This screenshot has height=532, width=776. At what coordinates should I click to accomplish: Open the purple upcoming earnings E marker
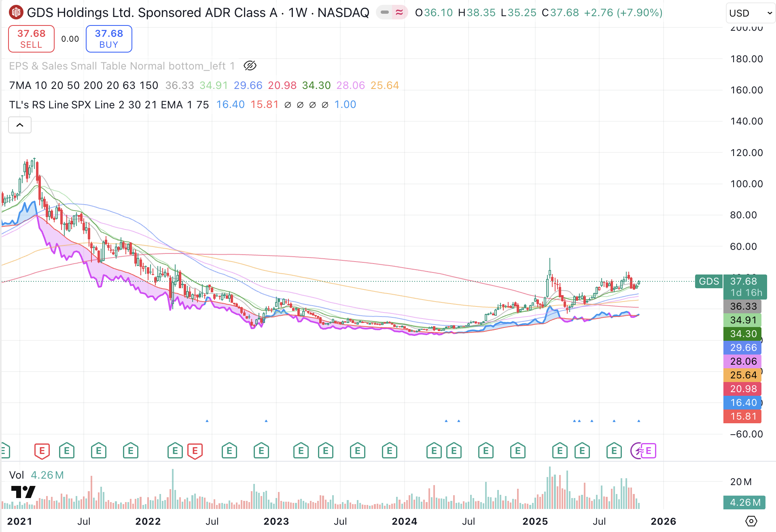[649, 450]
